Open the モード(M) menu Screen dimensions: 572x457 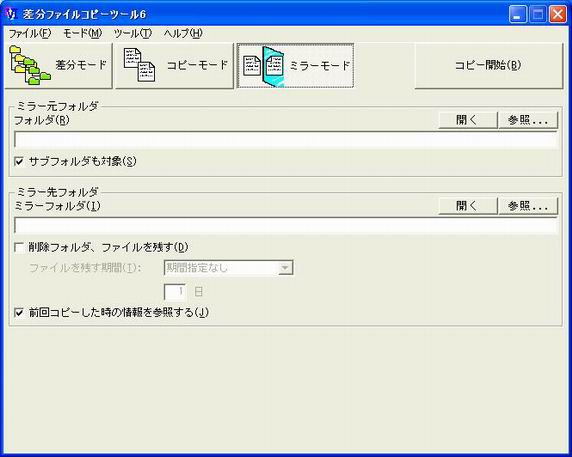(83, 34)
